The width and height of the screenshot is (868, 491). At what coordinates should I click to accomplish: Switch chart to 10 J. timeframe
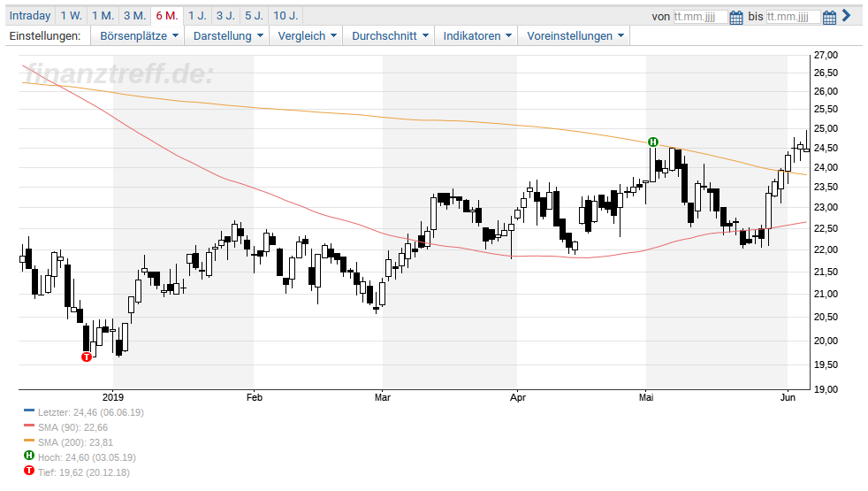tap(286, 16)
